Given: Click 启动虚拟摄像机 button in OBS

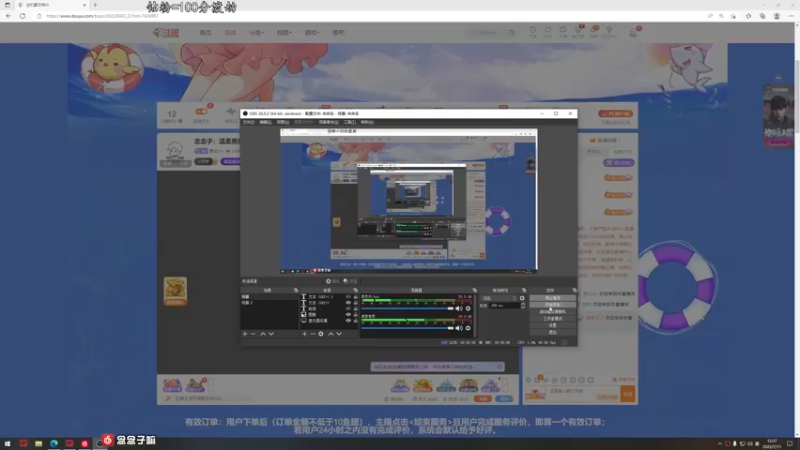Looking at the screenshot, I should point(553,311).
